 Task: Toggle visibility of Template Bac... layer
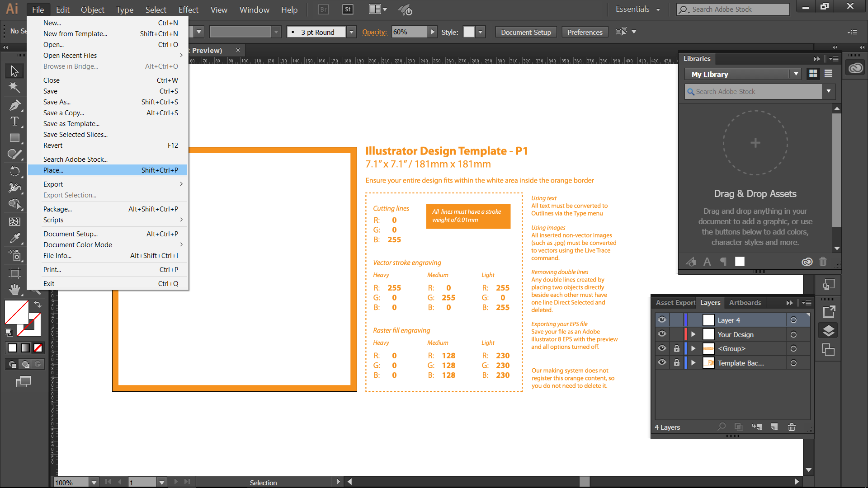pyautogui.click(x=661, y=363)
